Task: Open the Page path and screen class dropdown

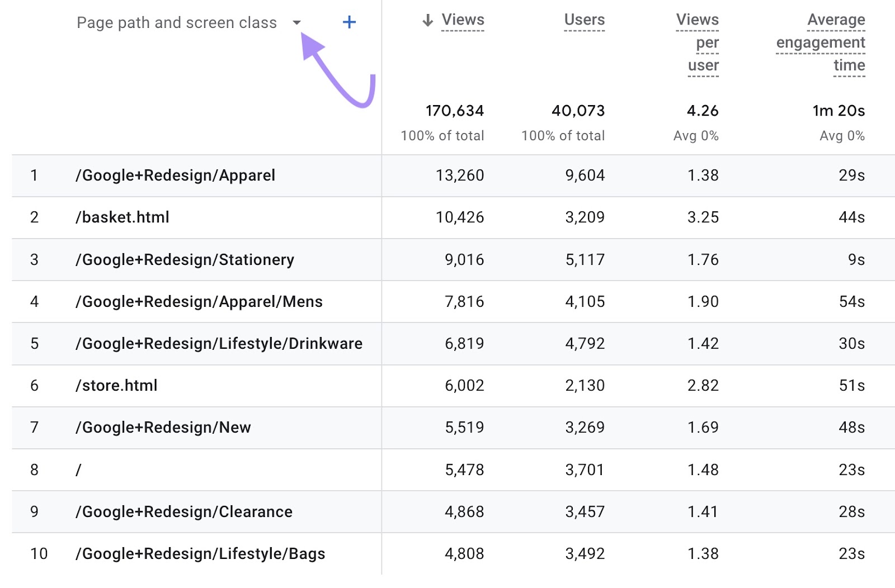Action: (x=296, y=23)
